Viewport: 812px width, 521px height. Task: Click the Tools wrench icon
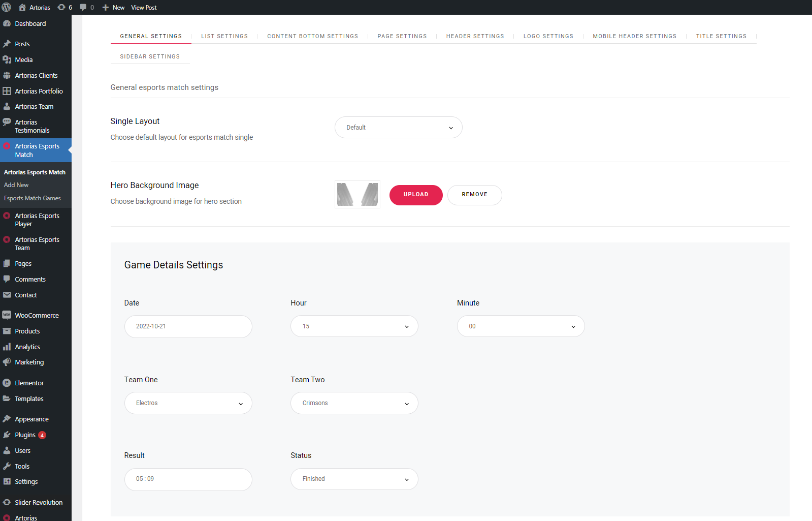(x=7, y=466)
